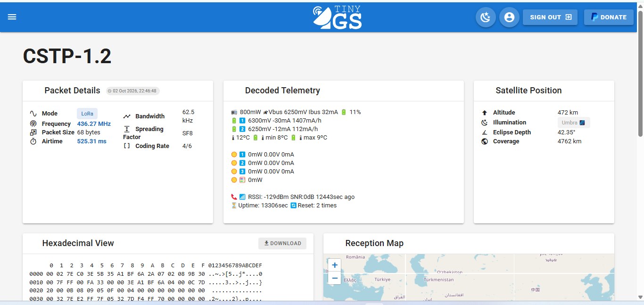
Task: Click the Illumination moon icon
Action: [485, 123]
